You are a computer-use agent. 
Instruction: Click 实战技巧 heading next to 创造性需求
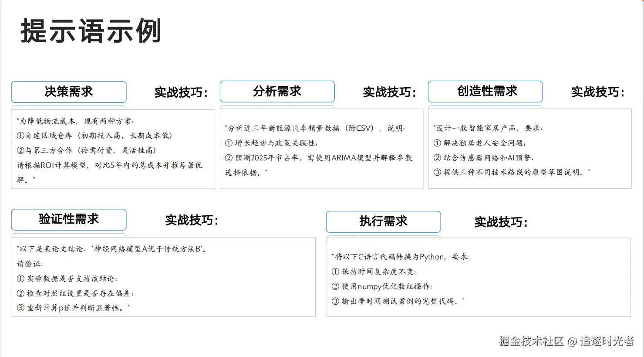(598, 92)
